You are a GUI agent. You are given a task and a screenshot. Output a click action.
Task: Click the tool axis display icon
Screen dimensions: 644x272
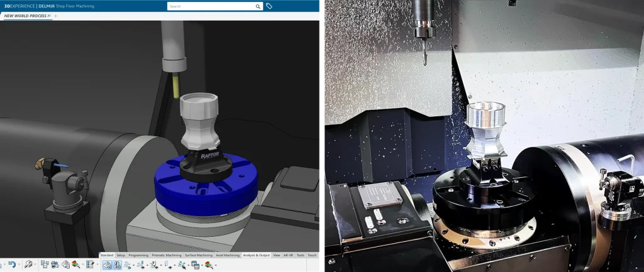point(169,265)
